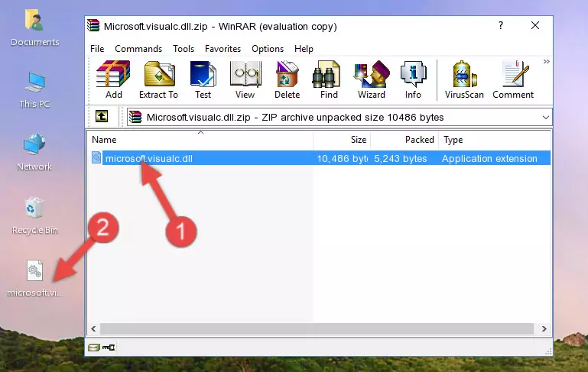Select microsoft.visualc.dll file row
588x372 pixels.
(320, 158)
